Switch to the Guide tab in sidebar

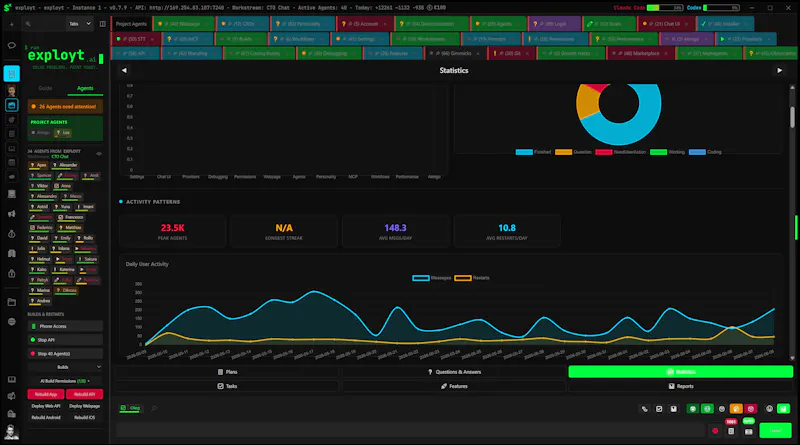45,88
